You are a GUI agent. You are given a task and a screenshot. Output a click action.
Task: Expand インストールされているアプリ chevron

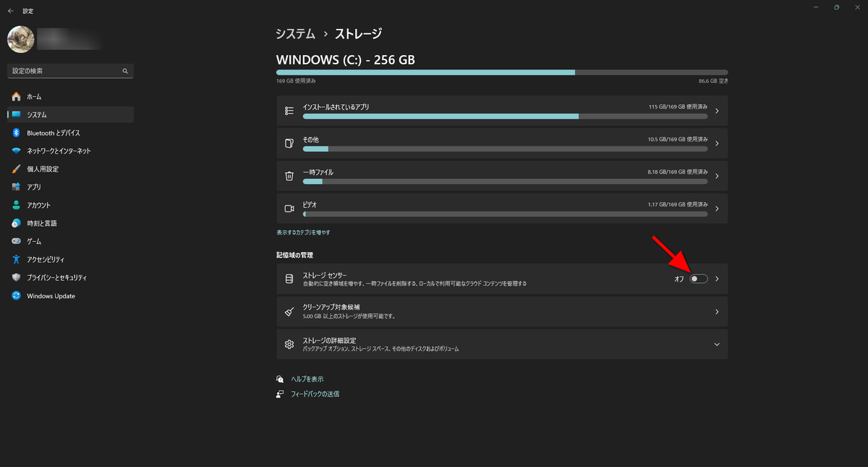click(716, 111)
